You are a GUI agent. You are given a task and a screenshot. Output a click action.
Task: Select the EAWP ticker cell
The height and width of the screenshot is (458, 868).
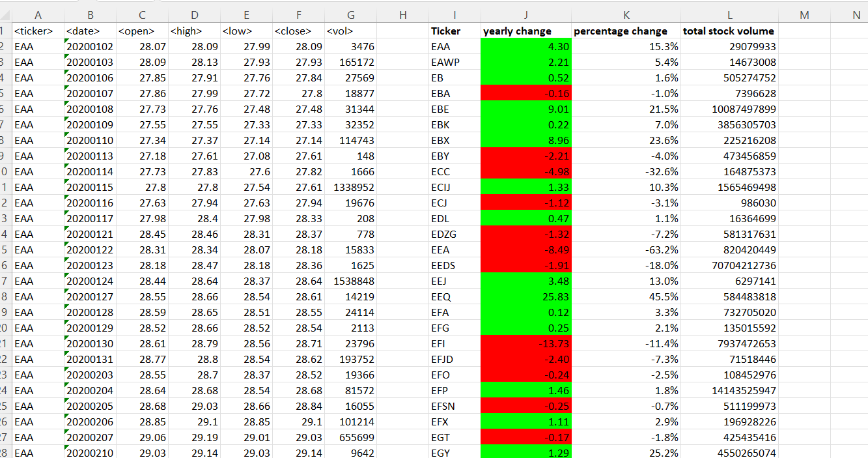(x=454, y=62)
